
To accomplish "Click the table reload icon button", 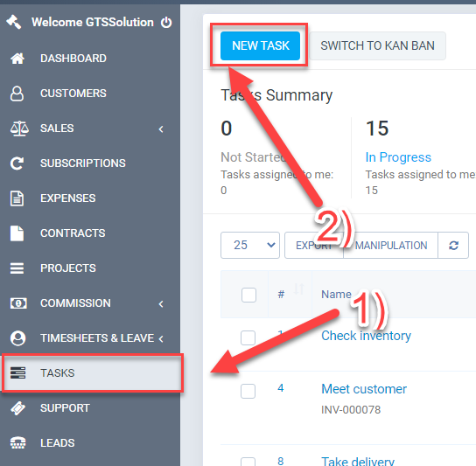I will pyautogui.click(x=453, y=245).
